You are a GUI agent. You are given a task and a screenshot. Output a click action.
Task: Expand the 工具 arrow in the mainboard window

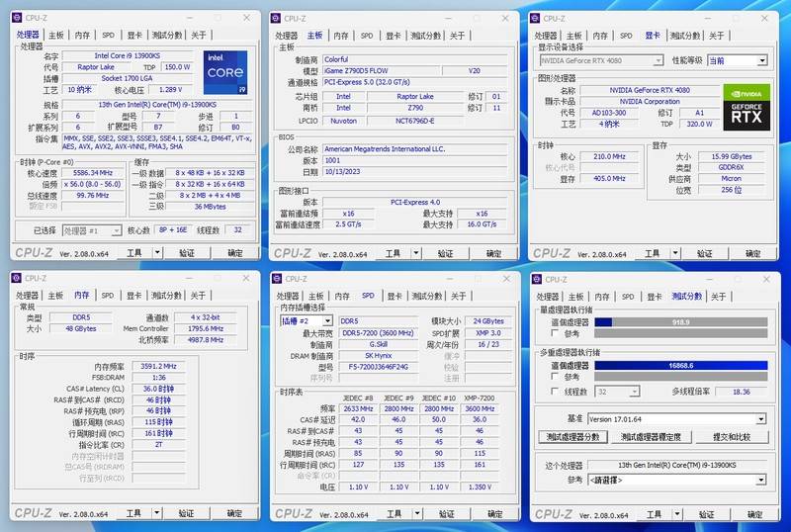416,253
